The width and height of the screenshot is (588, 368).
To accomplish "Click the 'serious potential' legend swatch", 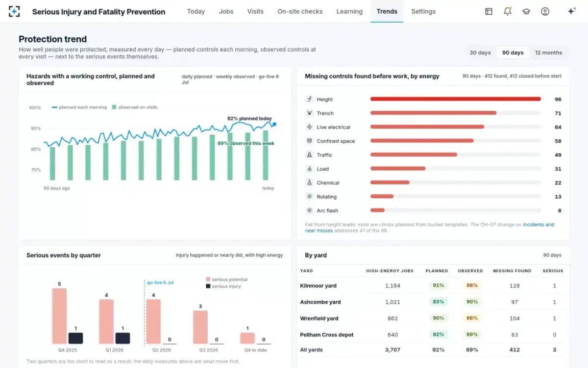I will coord(208,280).
